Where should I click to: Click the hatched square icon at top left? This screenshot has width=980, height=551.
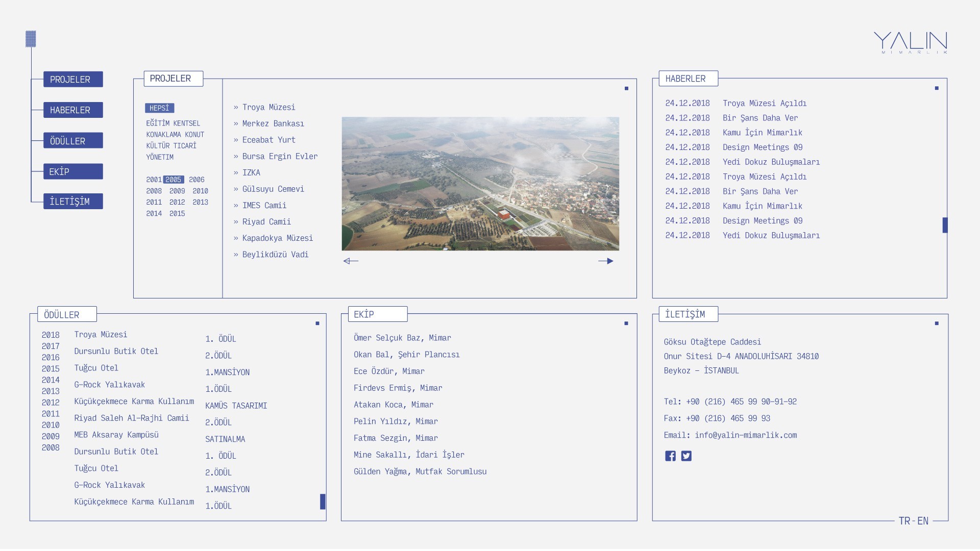click(31, 39)
